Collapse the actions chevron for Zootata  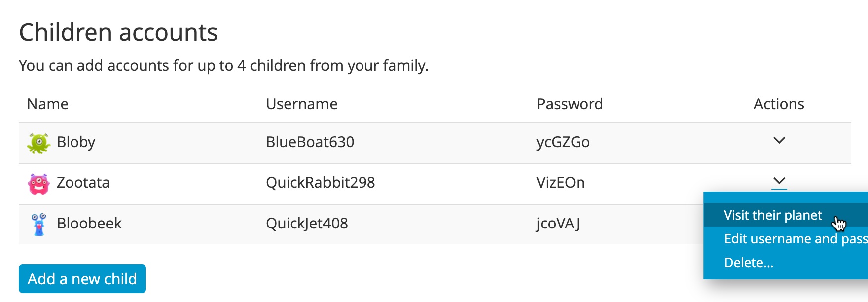pyautogui.click(x=779, y=181)
